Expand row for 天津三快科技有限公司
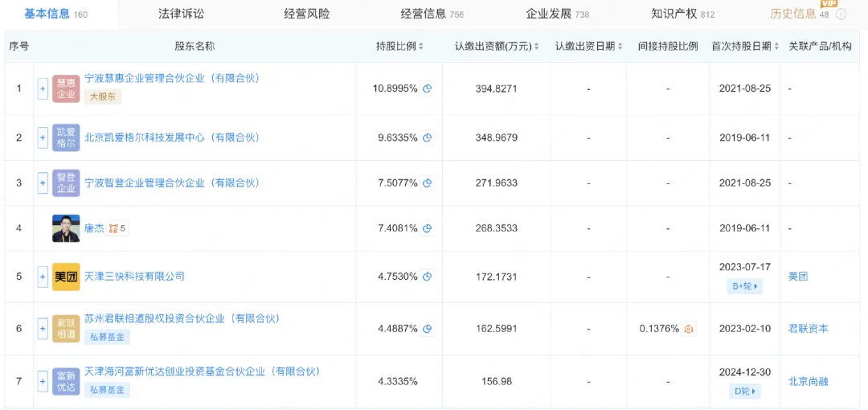 point(43,277)
